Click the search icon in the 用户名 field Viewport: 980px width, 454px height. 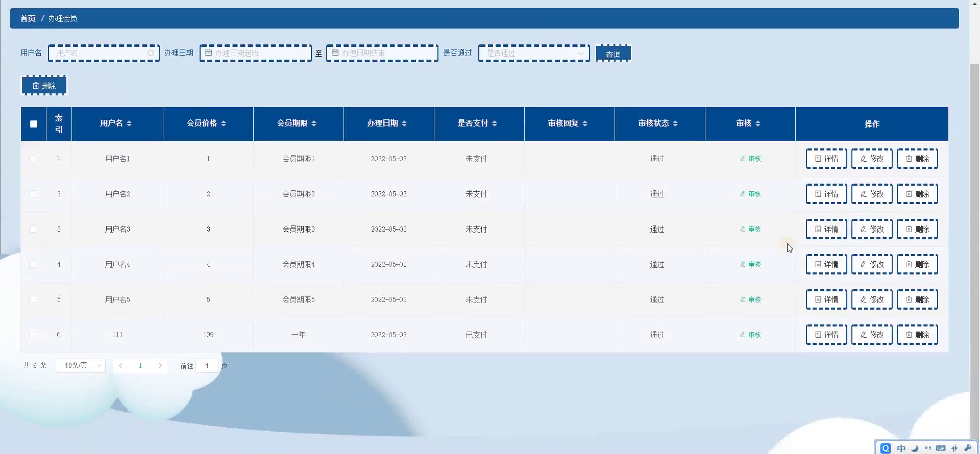[151, 53]
